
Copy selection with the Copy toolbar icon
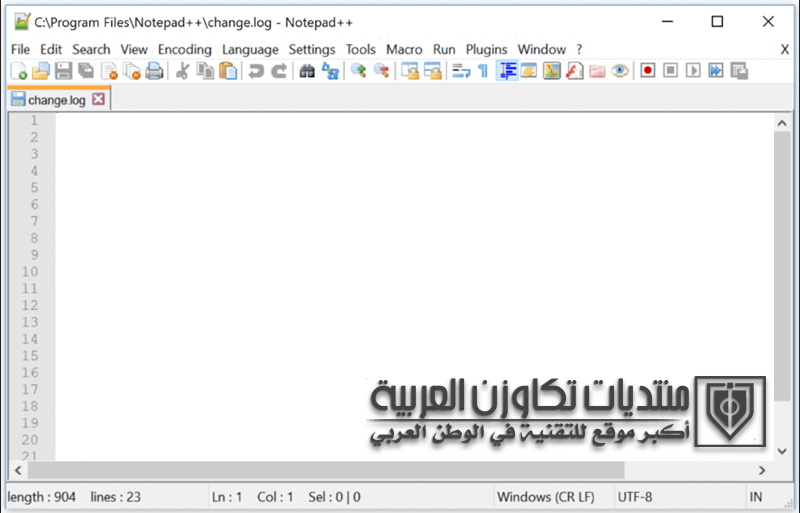205,71
